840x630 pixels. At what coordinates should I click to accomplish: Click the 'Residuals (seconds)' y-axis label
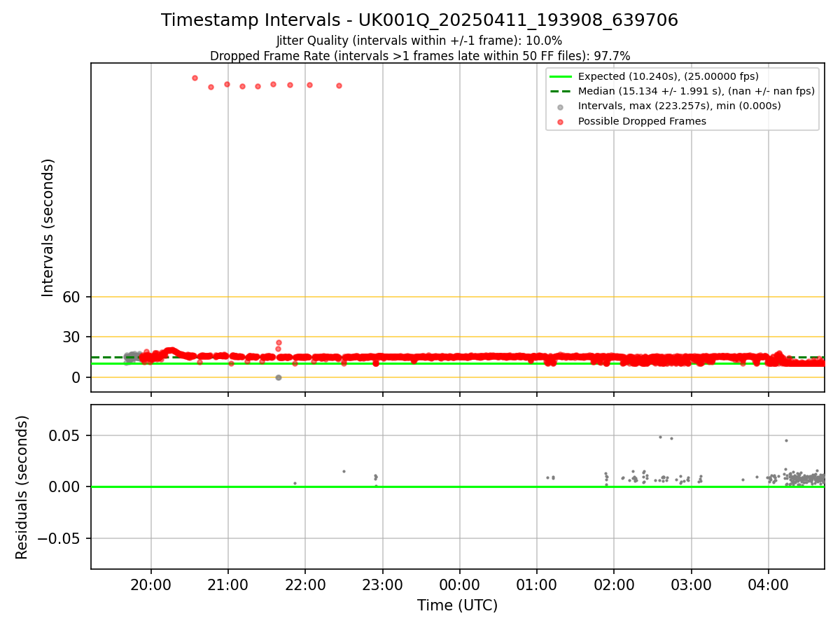(22, 487)
